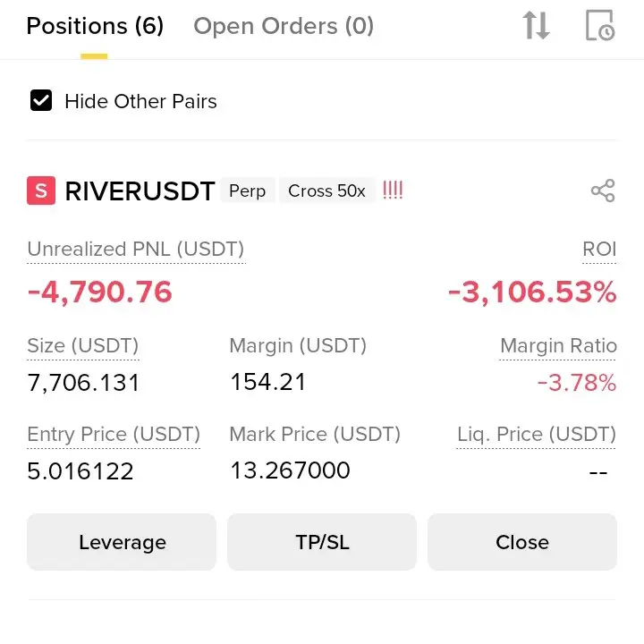Open the Leverage button
644x644 pixels.
coord(122,542)
